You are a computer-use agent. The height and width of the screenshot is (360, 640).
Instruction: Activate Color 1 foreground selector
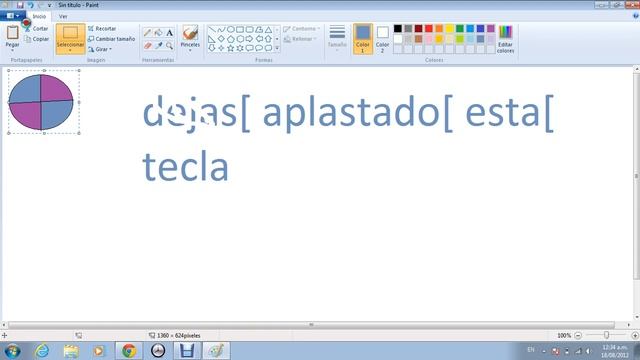point(362,39)
